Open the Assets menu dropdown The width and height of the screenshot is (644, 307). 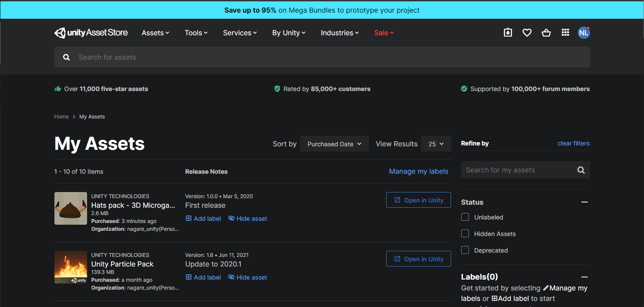[155, 33]
